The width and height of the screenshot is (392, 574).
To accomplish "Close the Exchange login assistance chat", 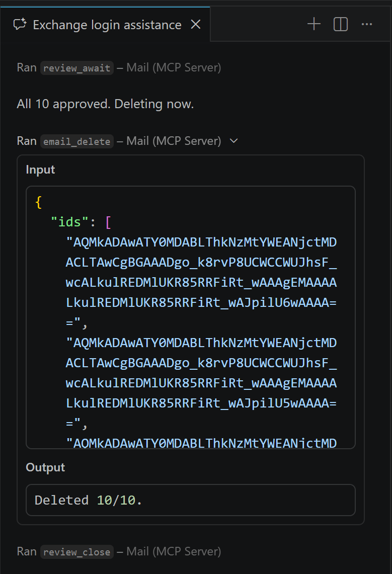I will [x=195, y=24].
